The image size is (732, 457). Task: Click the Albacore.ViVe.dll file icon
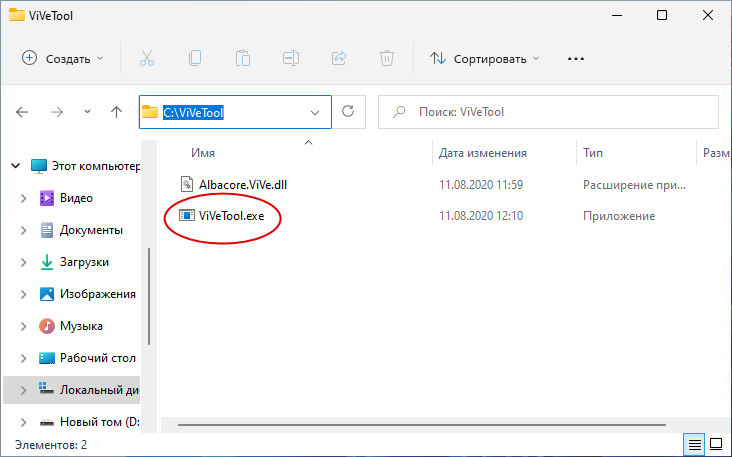coord(187,184)
